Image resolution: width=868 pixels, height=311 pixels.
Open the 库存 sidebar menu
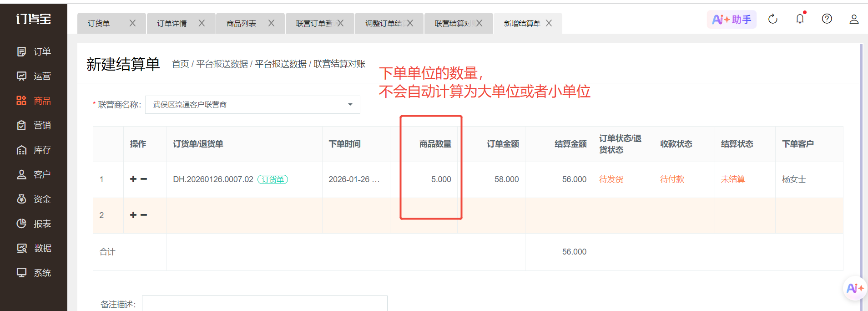pos(34,150)
